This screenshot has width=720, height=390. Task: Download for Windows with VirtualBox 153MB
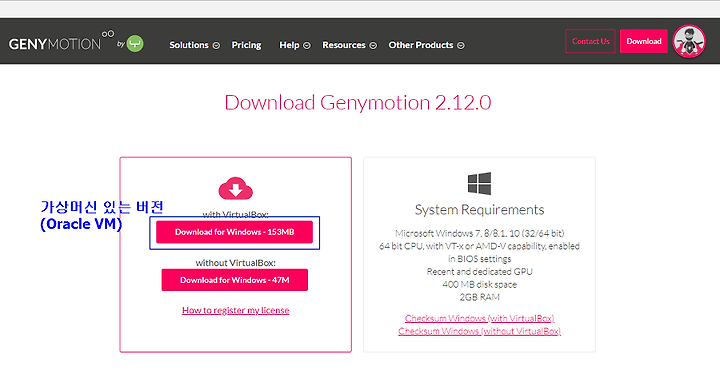234,232
